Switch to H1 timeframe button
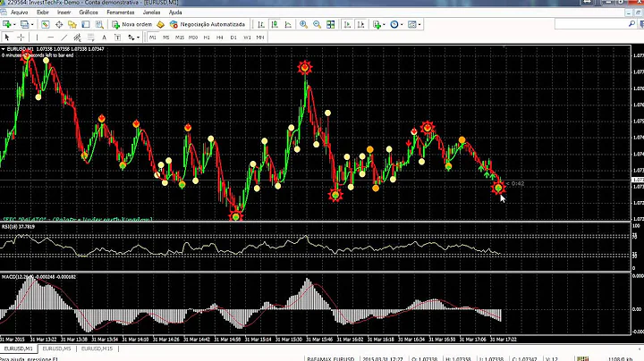 point(207,38)
